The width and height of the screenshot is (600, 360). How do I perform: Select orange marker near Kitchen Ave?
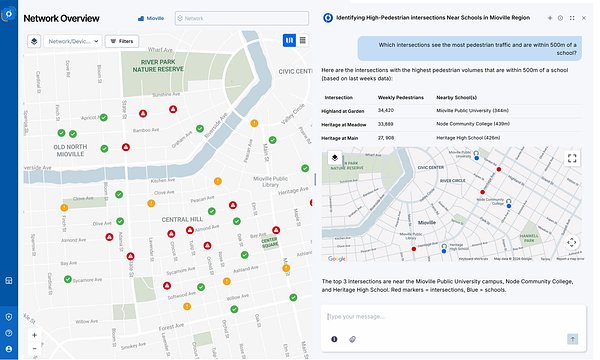pos(218,181)
